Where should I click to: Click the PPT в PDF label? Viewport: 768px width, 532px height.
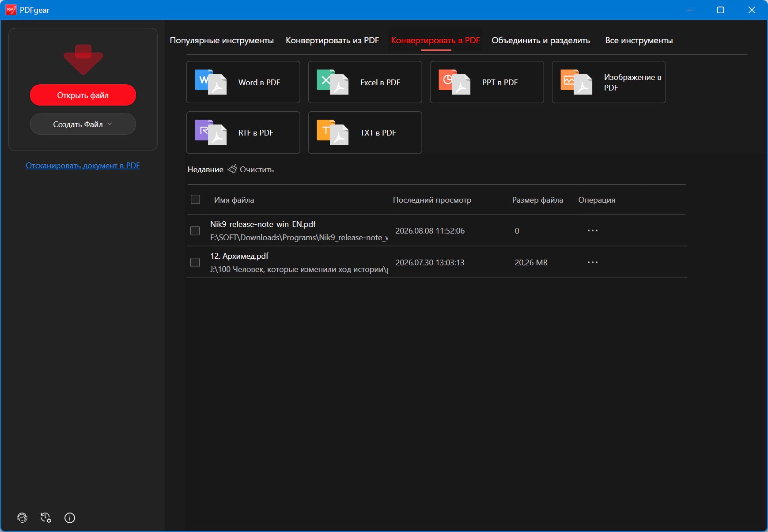[500, 83]
